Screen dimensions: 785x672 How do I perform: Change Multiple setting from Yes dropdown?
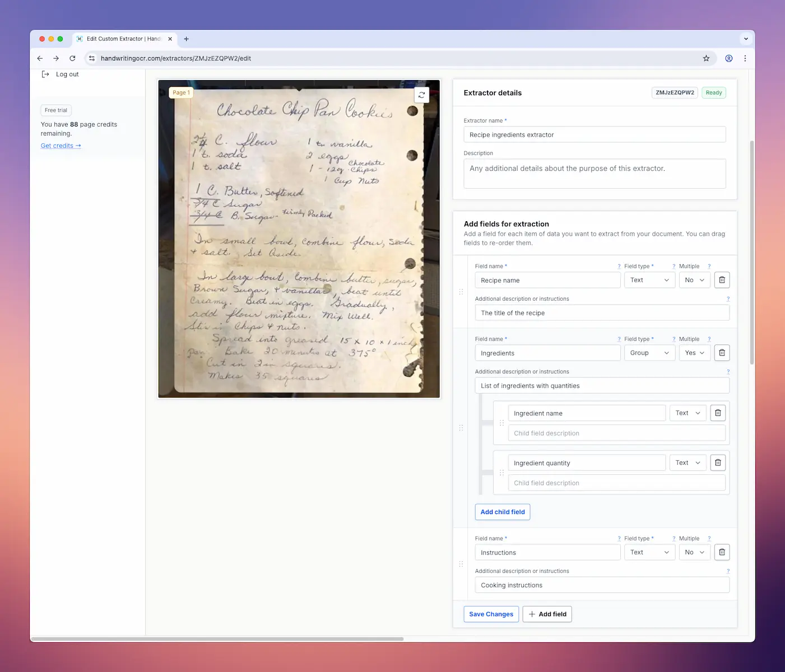(x=694, y=352)
